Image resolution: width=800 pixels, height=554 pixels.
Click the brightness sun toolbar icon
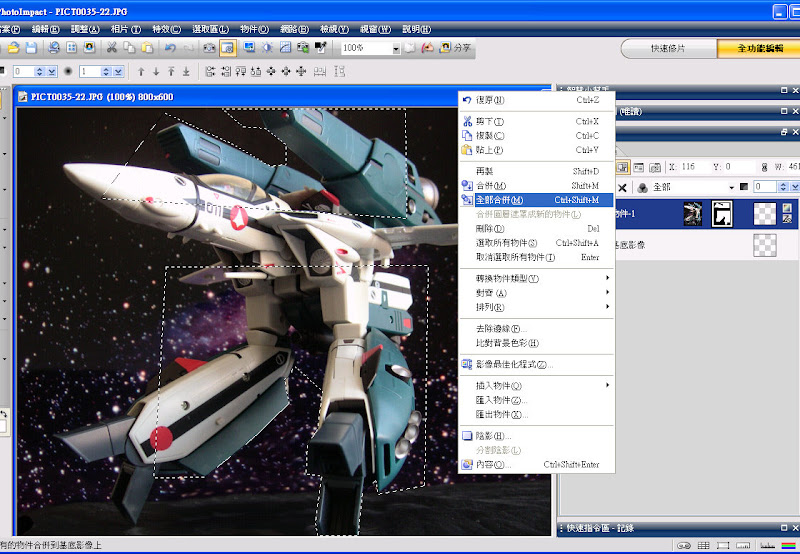(x=267, y=48)
